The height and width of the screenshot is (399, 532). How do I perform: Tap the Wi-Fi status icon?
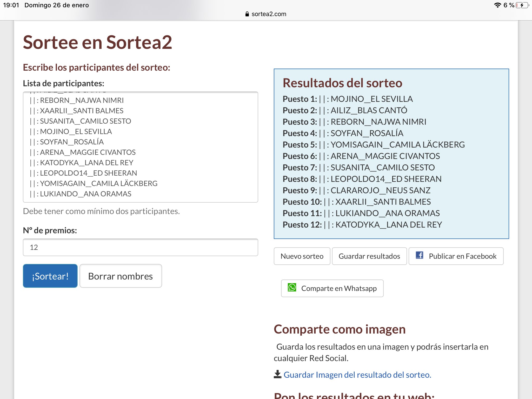(x=497, y=5)
